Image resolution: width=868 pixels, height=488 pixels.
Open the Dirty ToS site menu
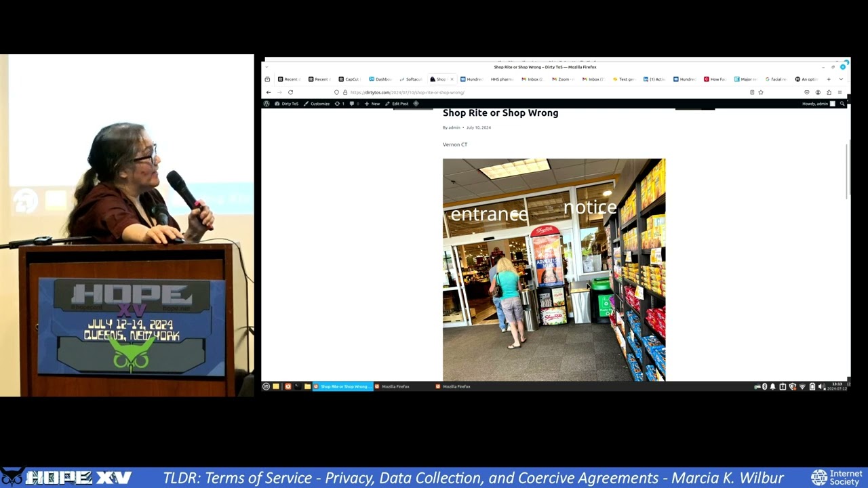tap(286, 104)
